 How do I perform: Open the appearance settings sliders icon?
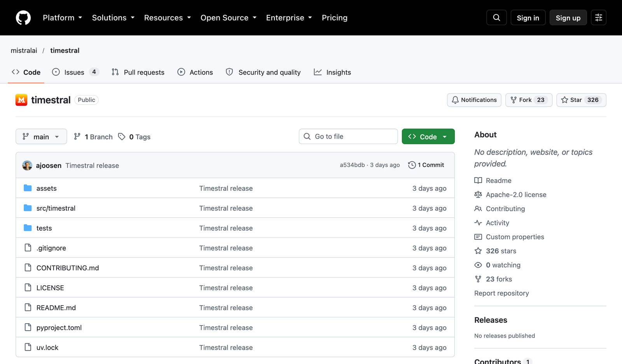point(599,17)
